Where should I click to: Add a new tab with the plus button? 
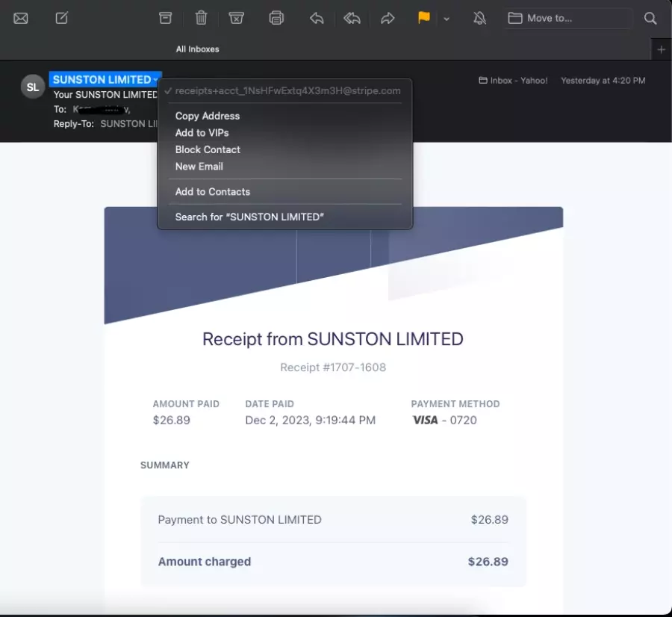(661, 50)
